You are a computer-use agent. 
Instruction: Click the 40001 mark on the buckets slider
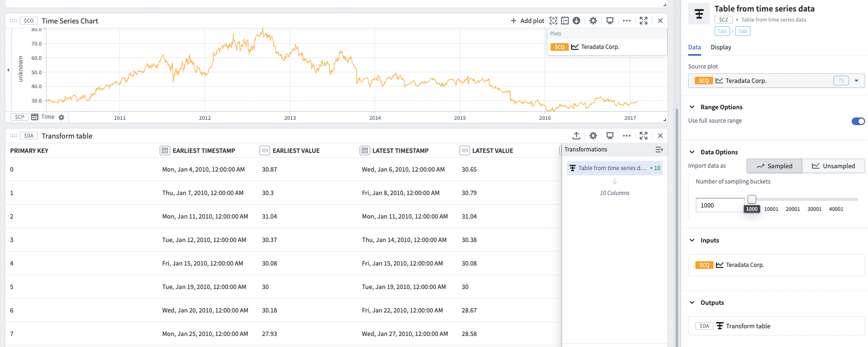click(836, 209)
